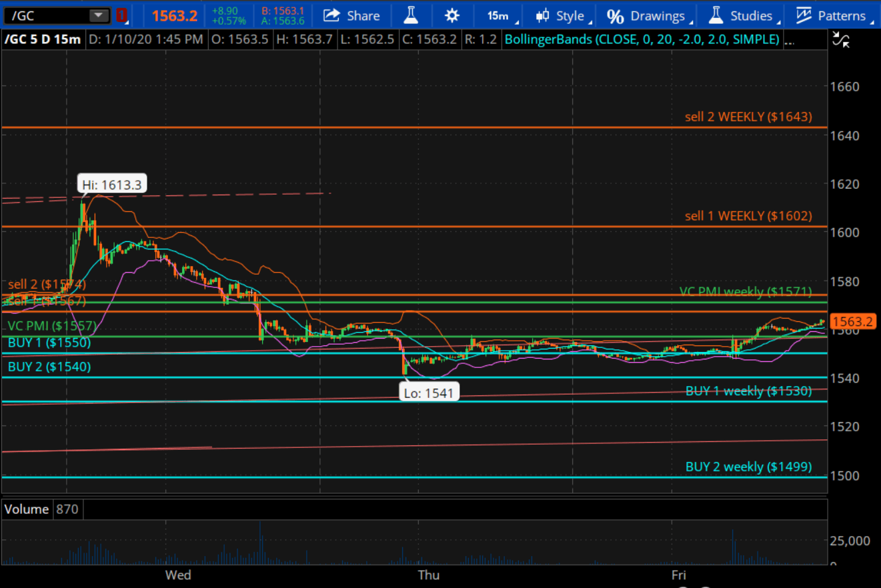Open the Share menu

point(352,15)
